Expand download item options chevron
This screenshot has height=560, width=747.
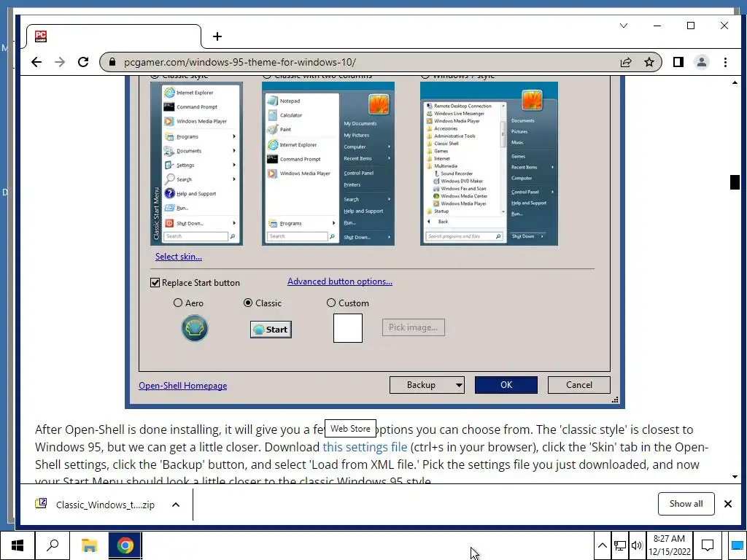[176, 505]
